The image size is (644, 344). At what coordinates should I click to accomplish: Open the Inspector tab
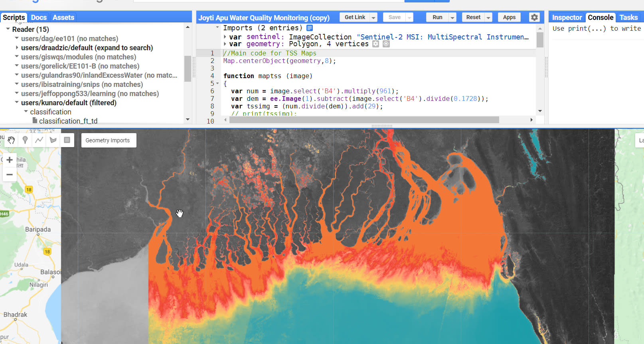[567, 18]
